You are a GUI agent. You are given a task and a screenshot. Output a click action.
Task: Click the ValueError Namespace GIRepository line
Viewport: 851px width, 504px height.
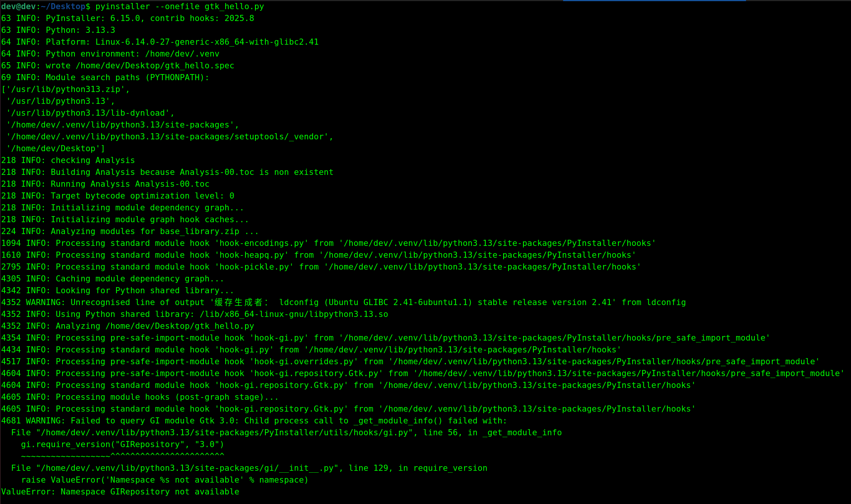point(120,492)
